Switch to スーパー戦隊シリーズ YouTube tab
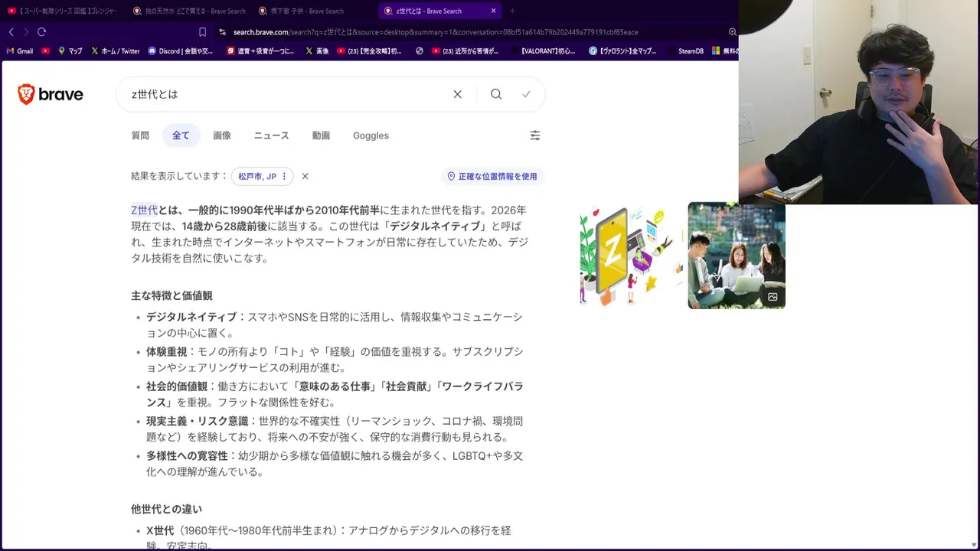The height and width of the screenshot is (551, 980). (x=64, y=11)
